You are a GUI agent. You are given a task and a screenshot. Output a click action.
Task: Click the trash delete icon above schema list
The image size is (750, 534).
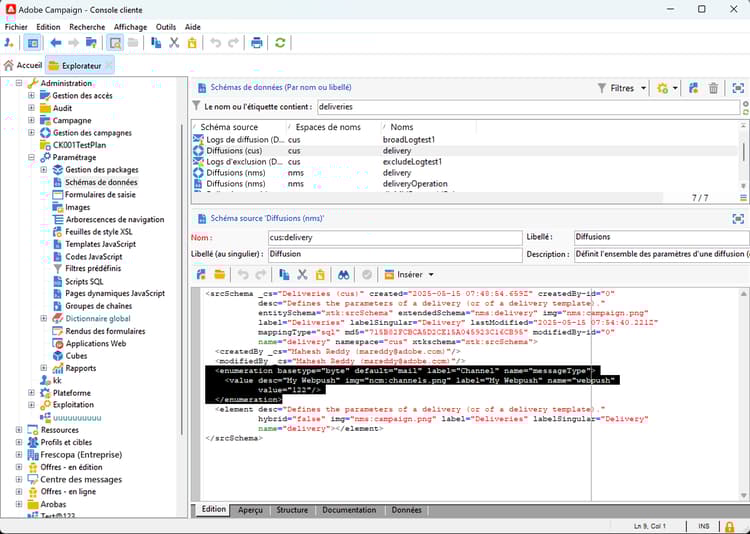[x=713, y=88]
